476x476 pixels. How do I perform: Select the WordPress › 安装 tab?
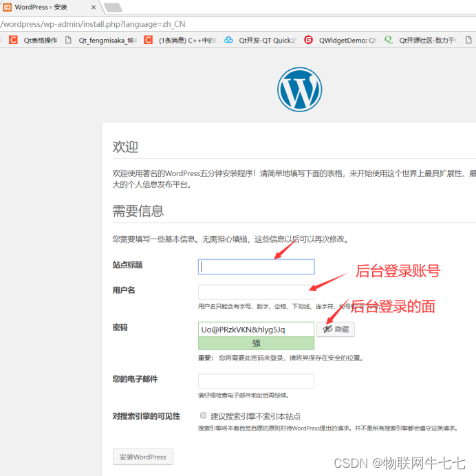[50, 7]
